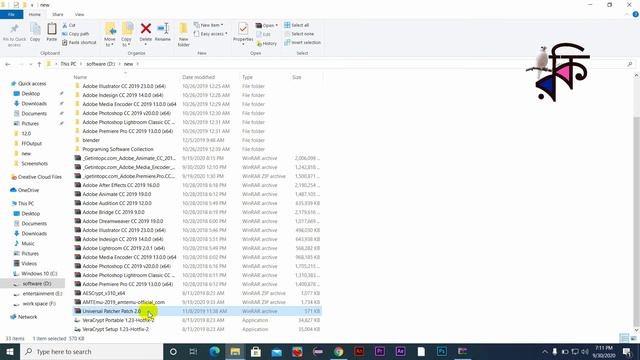Open the File menu tab
640x360 pixels.
tap(11, 15)
